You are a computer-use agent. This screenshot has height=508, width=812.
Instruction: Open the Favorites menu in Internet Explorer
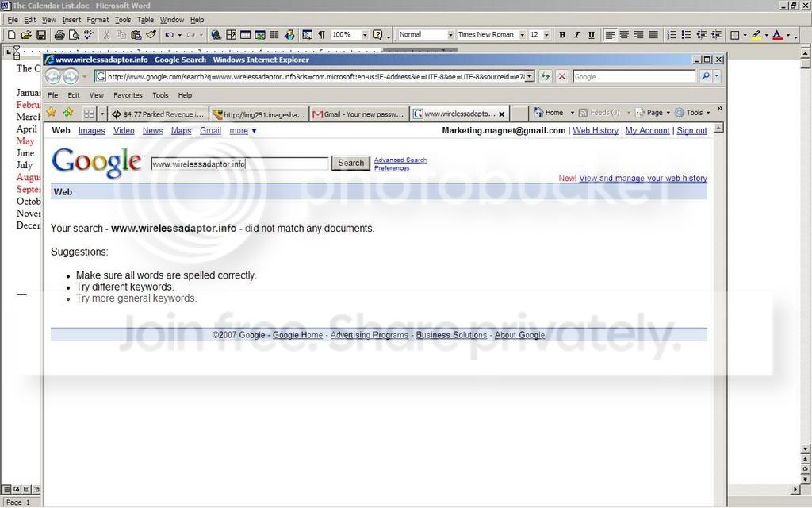tap(128, 95)
